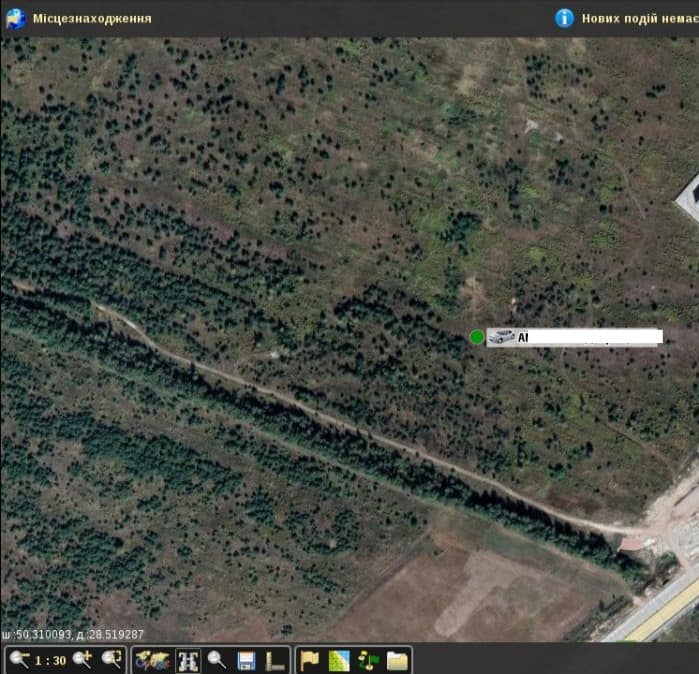
Task: Click the Місцезнаходження title label
Action: [92, 18]
